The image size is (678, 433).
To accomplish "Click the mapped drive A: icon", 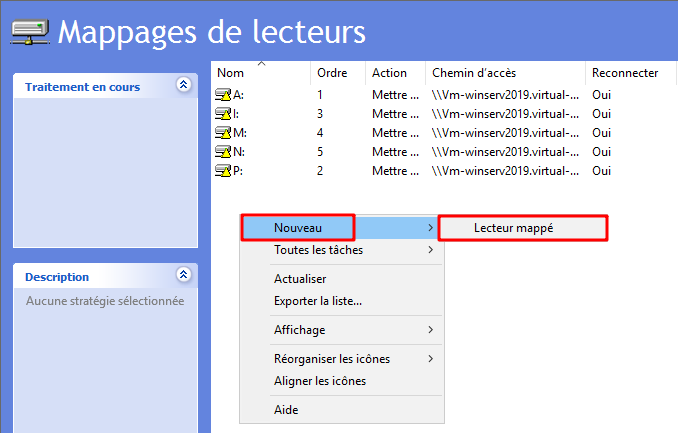I will pyautogui.click(x=223, y=95).
